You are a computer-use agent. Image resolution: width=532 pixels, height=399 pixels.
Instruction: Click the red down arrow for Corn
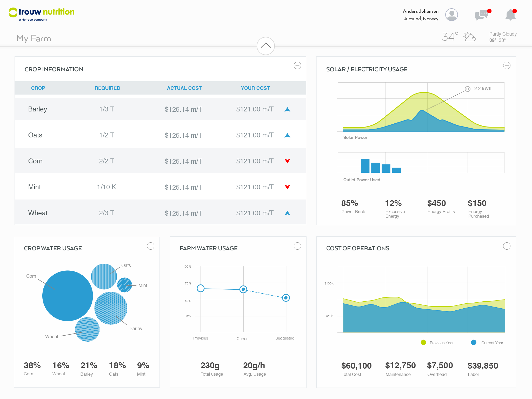[287, 161]
